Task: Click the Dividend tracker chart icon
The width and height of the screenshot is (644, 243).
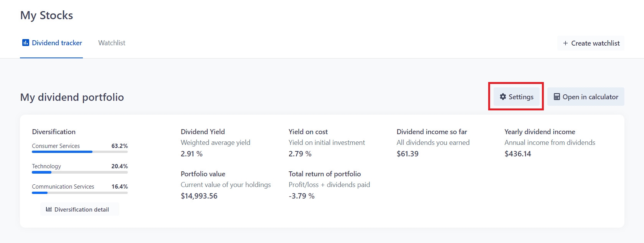Action: [x=26, y=43]
